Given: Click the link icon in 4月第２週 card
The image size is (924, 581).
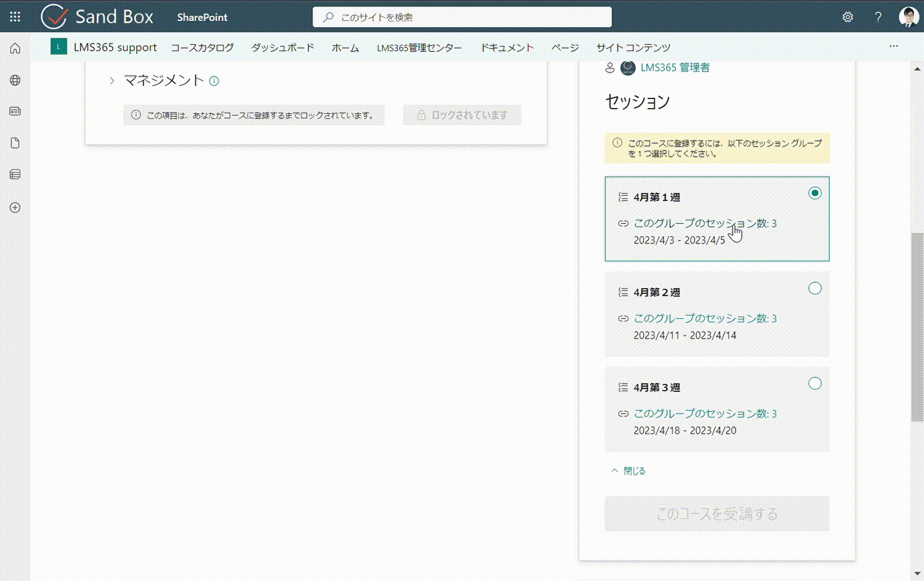Looking at the screenshot, I should point(623,319).
